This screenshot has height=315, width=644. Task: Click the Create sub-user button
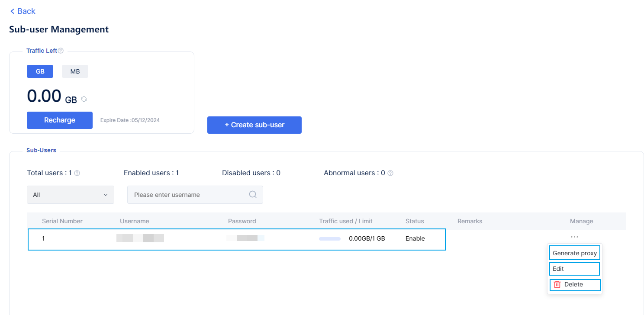pyautogui.click(x=254, y=125)
